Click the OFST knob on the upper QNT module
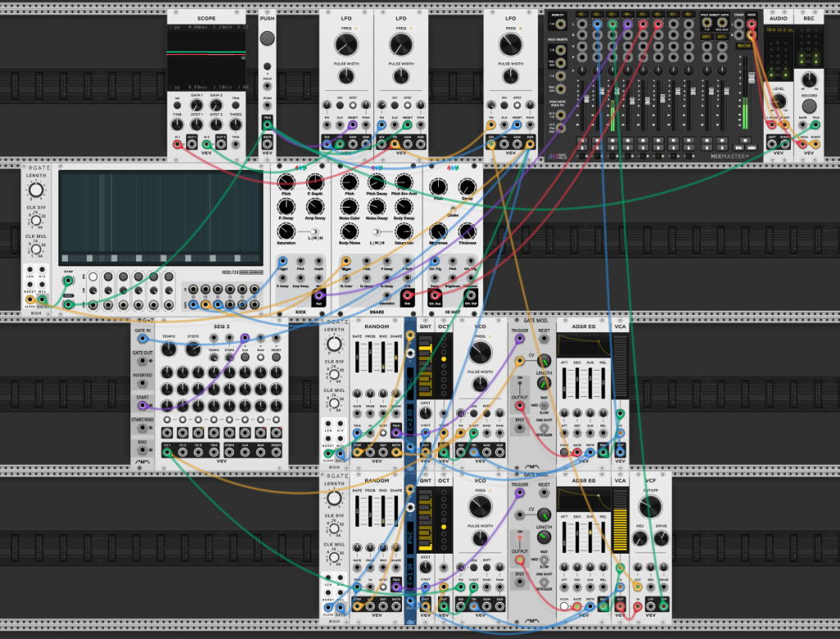The width and height of the screenshot is (840, 639). click(x=425, y=413)
